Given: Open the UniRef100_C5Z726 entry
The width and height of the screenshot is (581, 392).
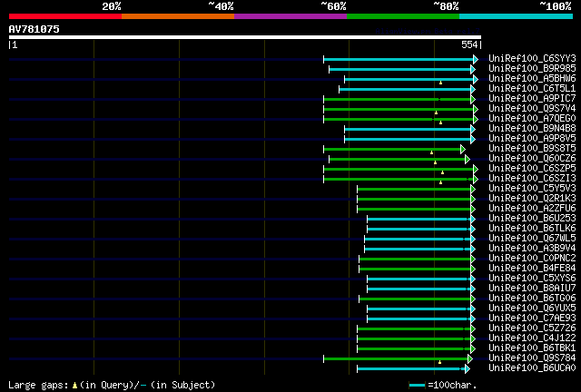Looking at the screenshot, I should (532, 328).
